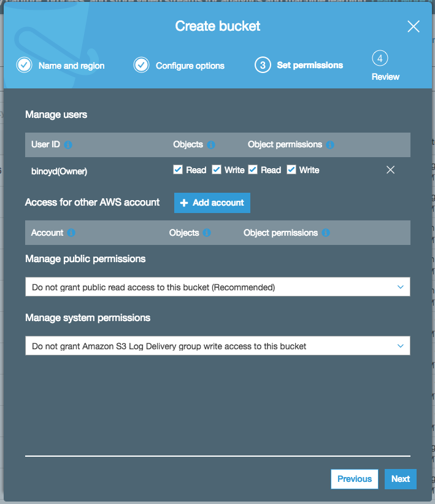The width and height of the screenshot is (435, 504).
Task: Click the Next button
Action: tap(400, 479)
